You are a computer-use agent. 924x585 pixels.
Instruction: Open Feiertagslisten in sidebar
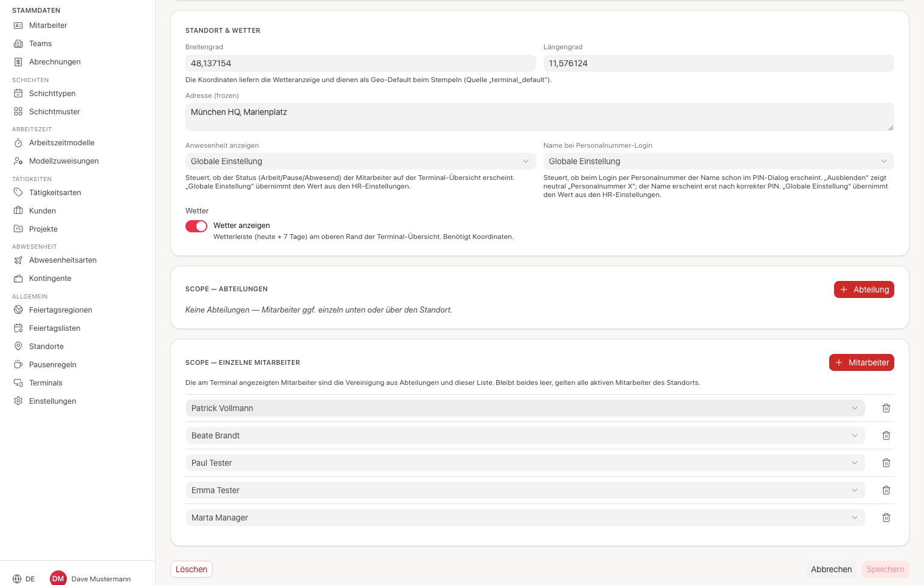(55, 328)
